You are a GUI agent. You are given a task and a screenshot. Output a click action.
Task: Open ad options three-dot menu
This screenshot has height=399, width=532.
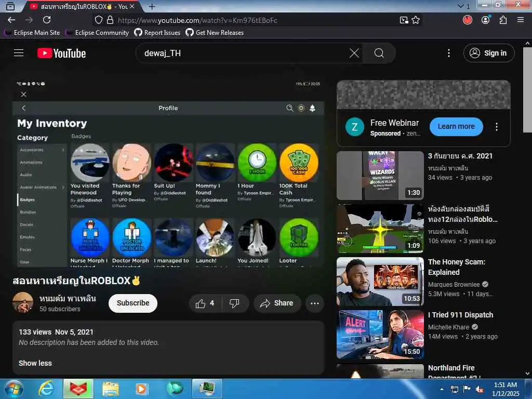click(x=496, y=127)
